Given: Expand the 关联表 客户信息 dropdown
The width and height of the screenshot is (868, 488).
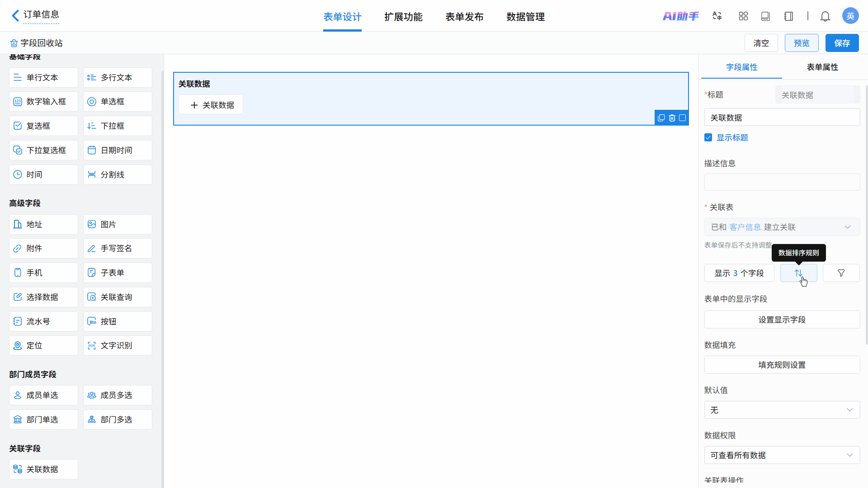Looking at the screenshot, I should pos(782,227).
